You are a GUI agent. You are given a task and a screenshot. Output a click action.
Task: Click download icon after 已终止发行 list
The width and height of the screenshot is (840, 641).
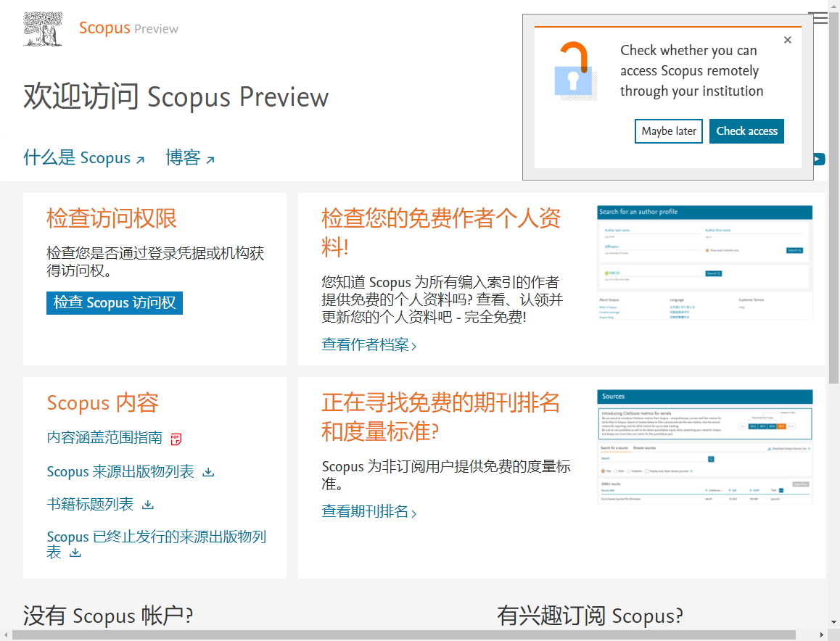click(x=75, y=553)
